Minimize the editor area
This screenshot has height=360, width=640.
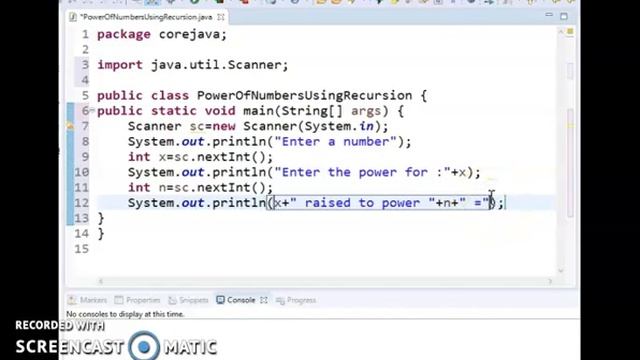coord(549,15)
